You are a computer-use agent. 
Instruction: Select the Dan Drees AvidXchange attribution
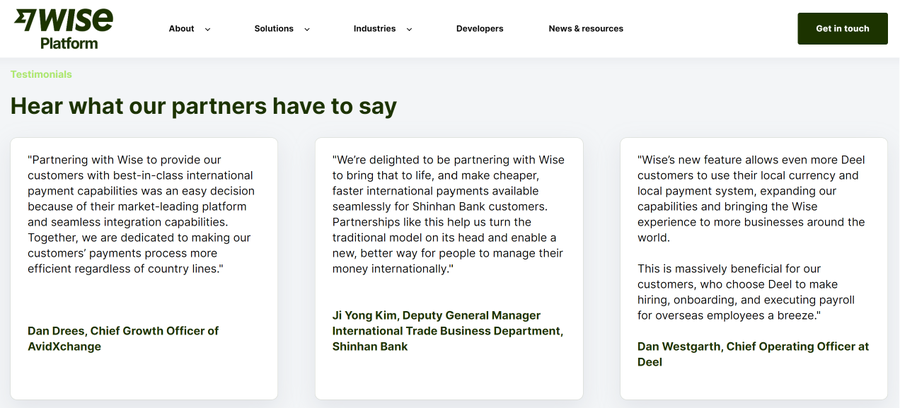[123, 339]
